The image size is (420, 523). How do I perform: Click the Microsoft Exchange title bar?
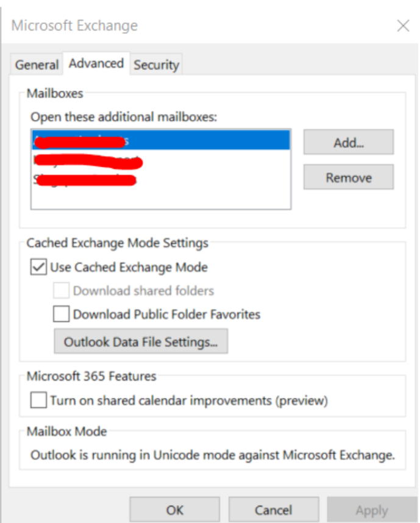(183, 26)
